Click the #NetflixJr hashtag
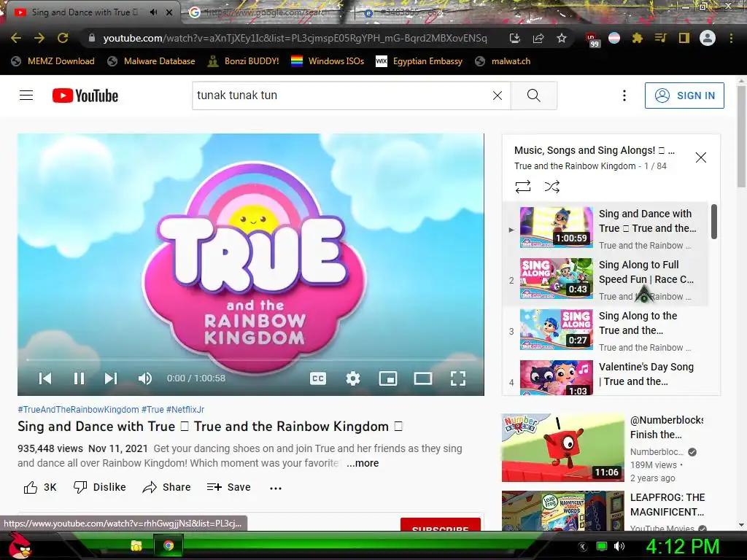 tap(185, 410)
